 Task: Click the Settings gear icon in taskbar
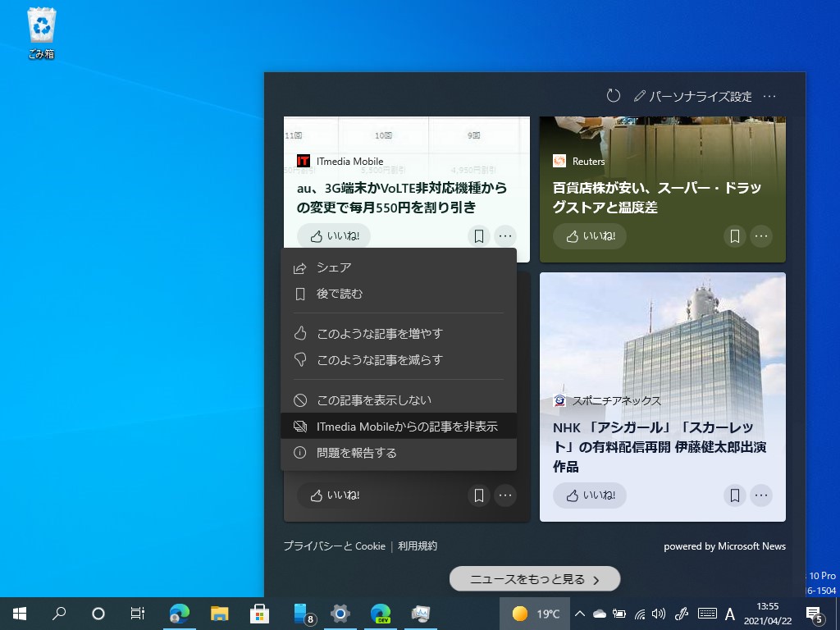(339, 614)
